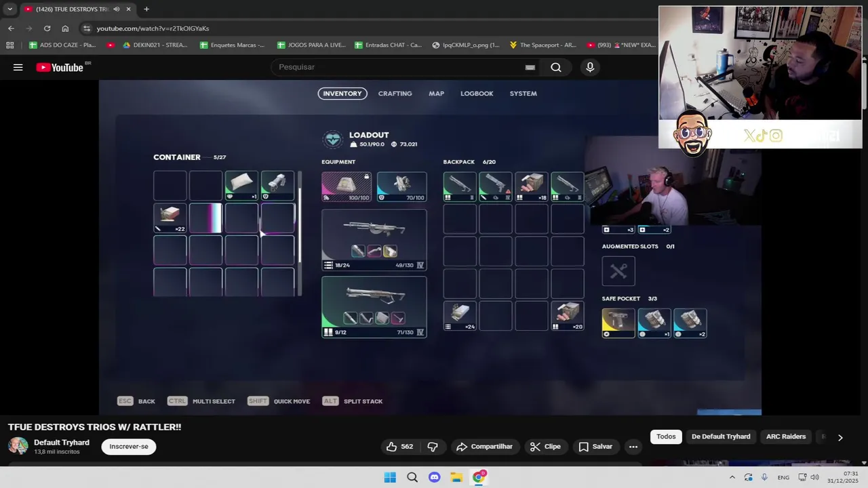Open the YouTube hamburger guide menu
The image size is (868, 488).
18,67
